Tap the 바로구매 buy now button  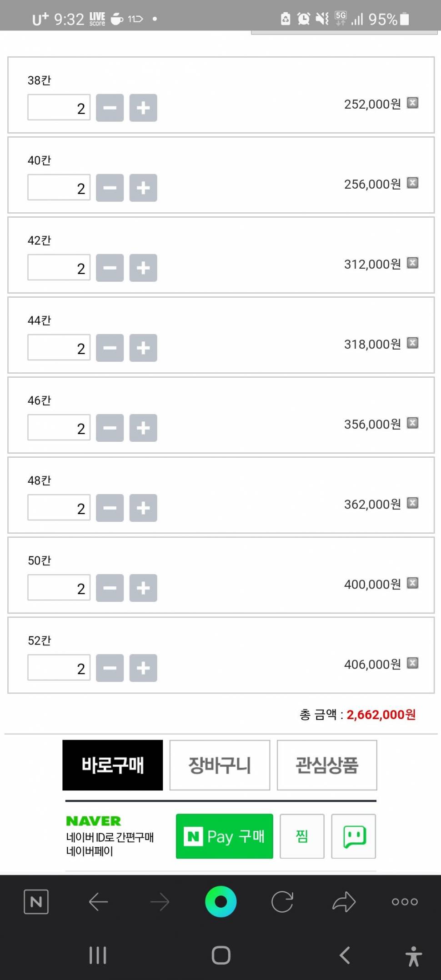click(x=113, y=765)
